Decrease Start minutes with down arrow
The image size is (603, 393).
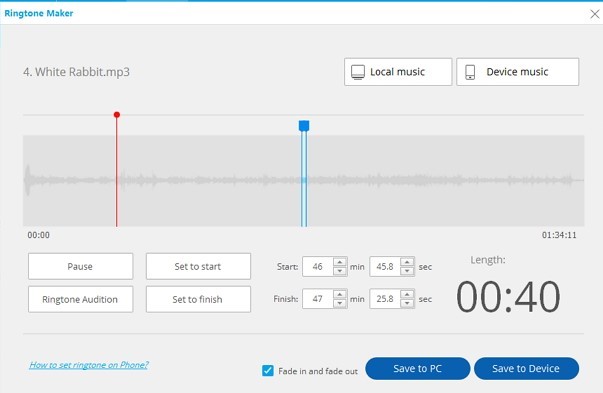340,271
